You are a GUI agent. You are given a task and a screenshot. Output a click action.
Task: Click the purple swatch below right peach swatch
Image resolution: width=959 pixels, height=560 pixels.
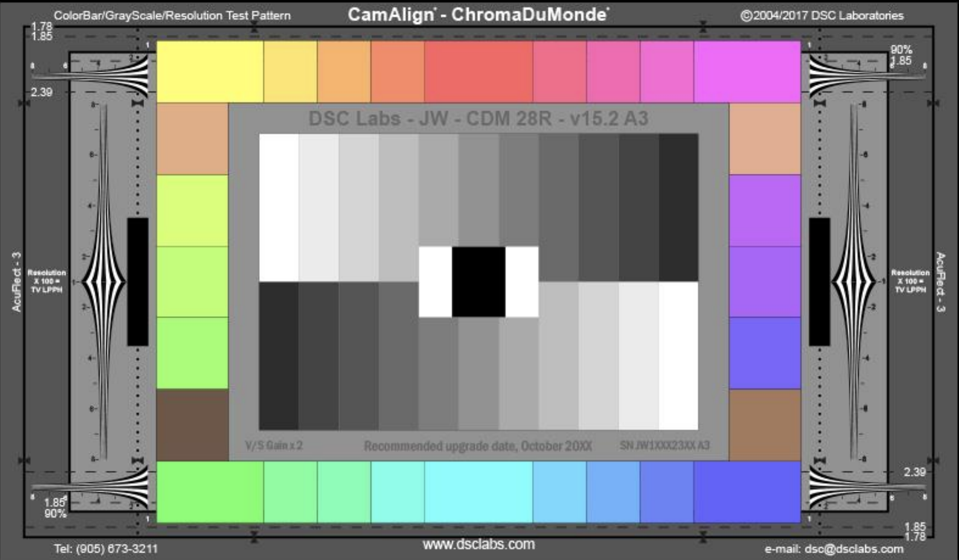[765, 211]
